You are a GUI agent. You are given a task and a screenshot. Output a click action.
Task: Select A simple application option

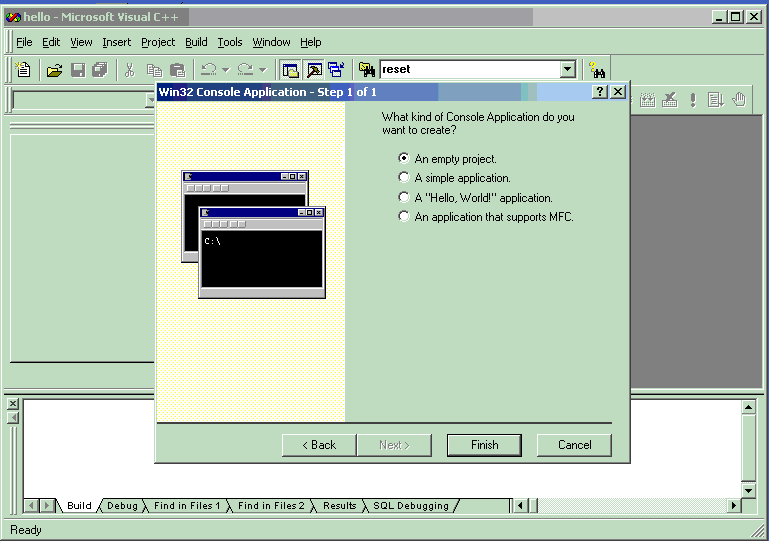coord(454,178)
